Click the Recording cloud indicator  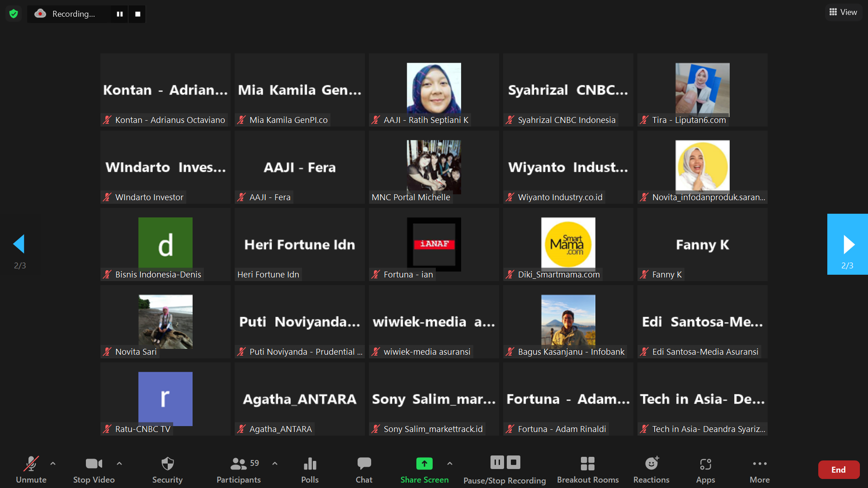tap(40, 14)
